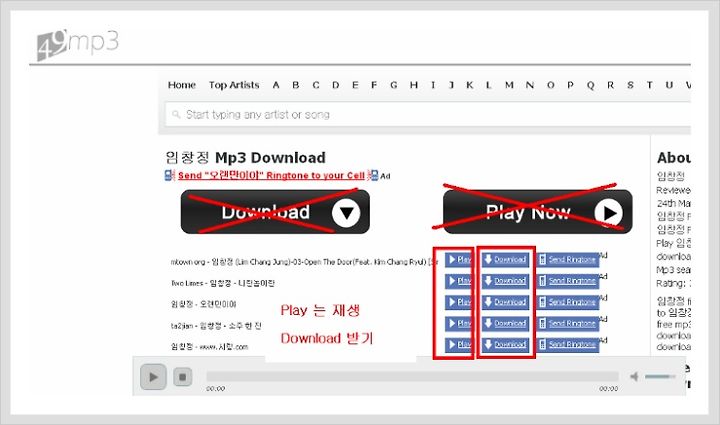Image resolution: width=720 pixels, height=425 pixels.
Task: Browse artists starting with letter H
Action: (414, 85)
